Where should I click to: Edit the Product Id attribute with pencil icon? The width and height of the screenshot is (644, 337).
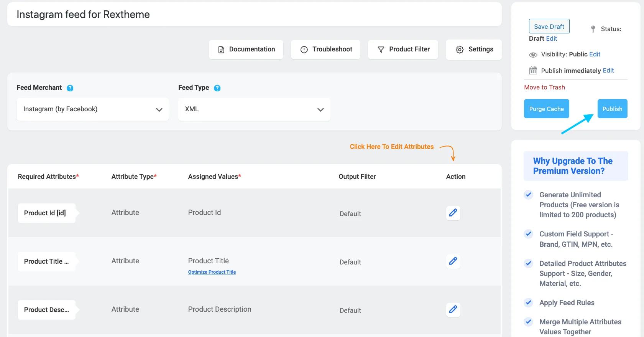(453, 213)
